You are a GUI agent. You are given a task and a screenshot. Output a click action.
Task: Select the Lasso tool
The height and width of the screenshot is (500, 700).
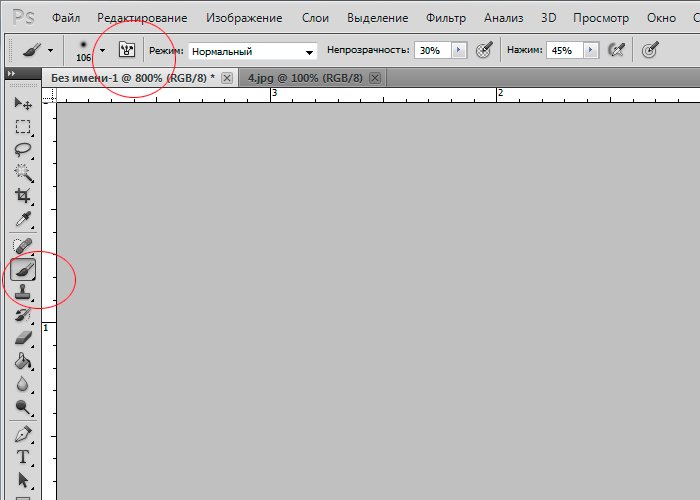pyautogui.click(x=23, y=150)
